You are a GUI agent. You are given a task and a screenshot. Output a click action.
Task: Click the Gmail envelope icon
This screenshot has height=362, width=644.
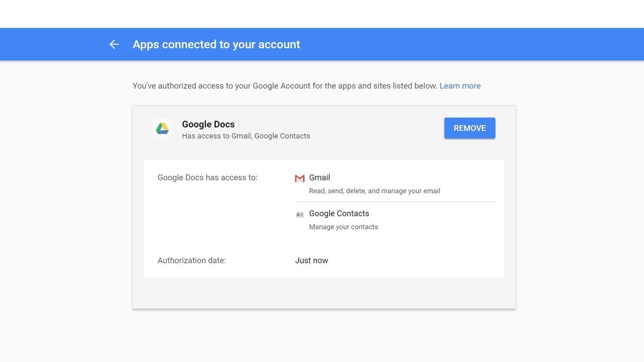[300, 178]
